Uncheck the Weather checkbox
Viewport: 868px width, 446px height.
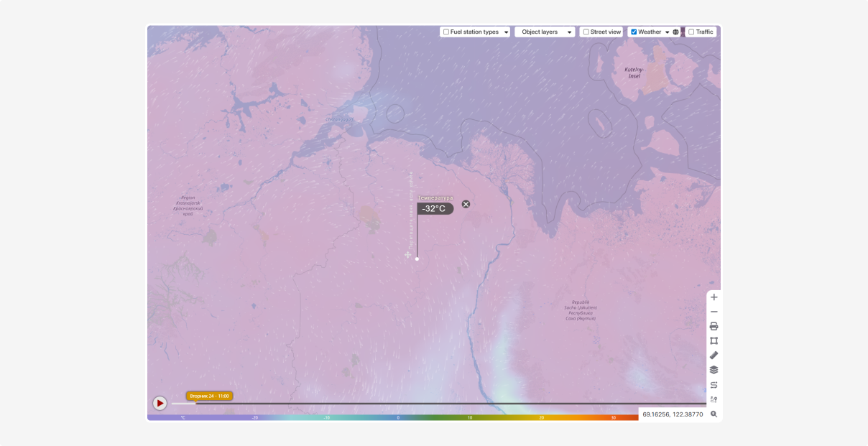click(634, 32)
